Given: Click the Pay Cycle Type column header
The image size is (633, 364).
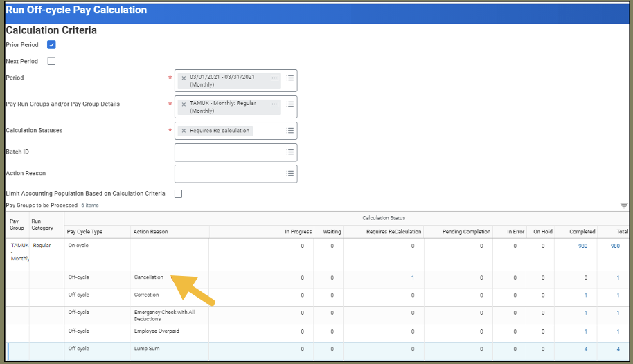Looking at the screenshot, I should (84, 232).
